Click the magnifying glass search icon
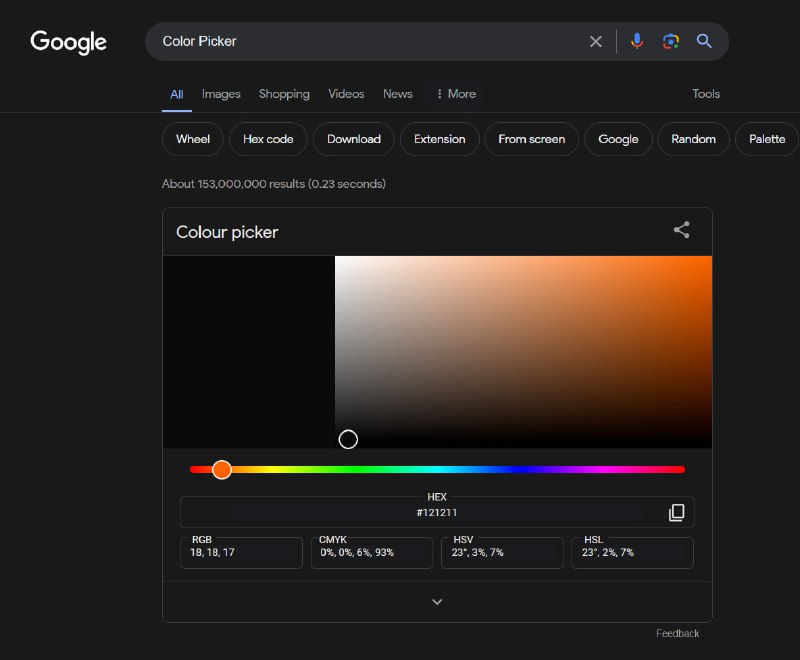 704,41
